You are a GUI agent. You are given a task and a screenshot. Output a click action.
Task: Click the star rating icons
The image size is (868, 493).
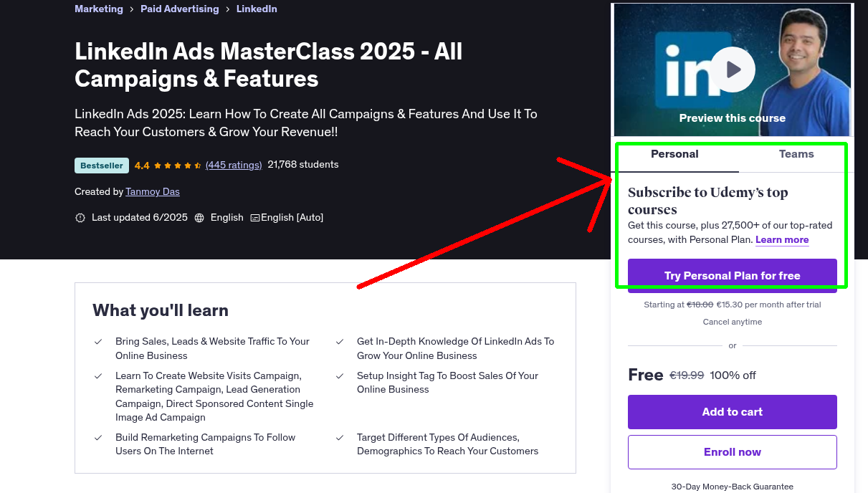point(177,166)
